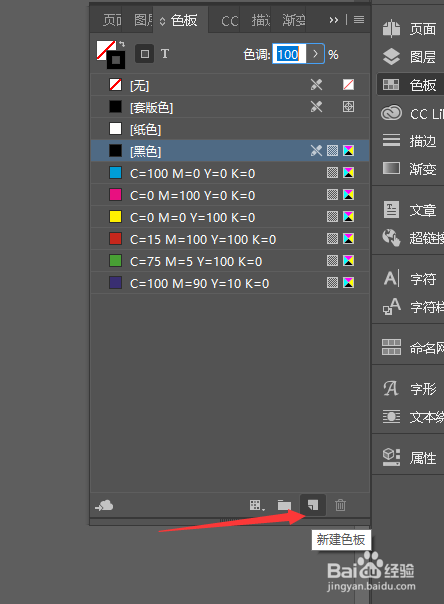The height and width of the screenshot is (604, 444).
Task: Select swatch C=100 M=90 Y=10 K=0
Action: (230, 283)
